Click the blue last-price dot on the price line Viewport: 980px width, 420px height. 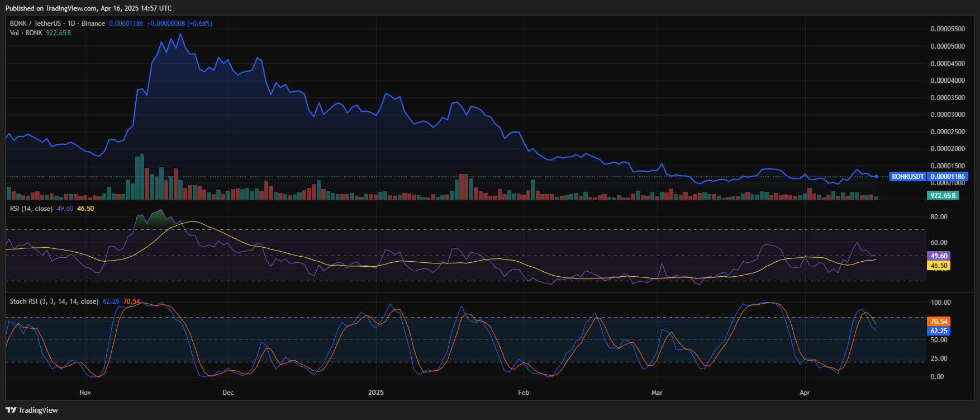click(x=877, y=176)
